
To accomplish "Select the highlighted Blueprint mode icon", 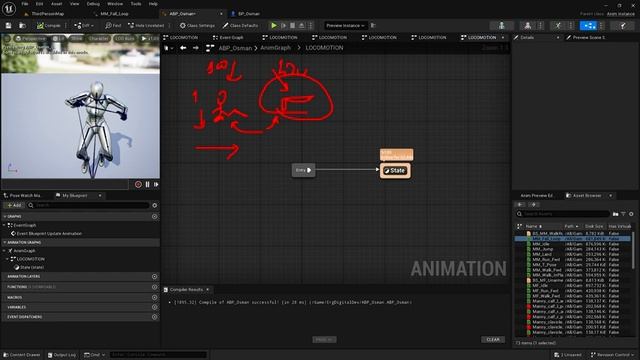I will pyautogui.click(x=588, y=25).
